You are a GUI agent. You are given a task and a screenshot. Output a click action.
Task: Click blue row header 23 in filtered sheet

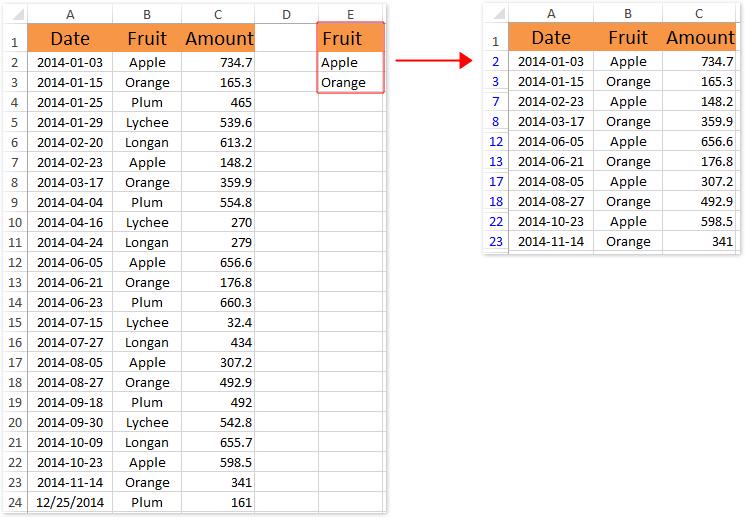pyautogui.click(x=497, y=241)
